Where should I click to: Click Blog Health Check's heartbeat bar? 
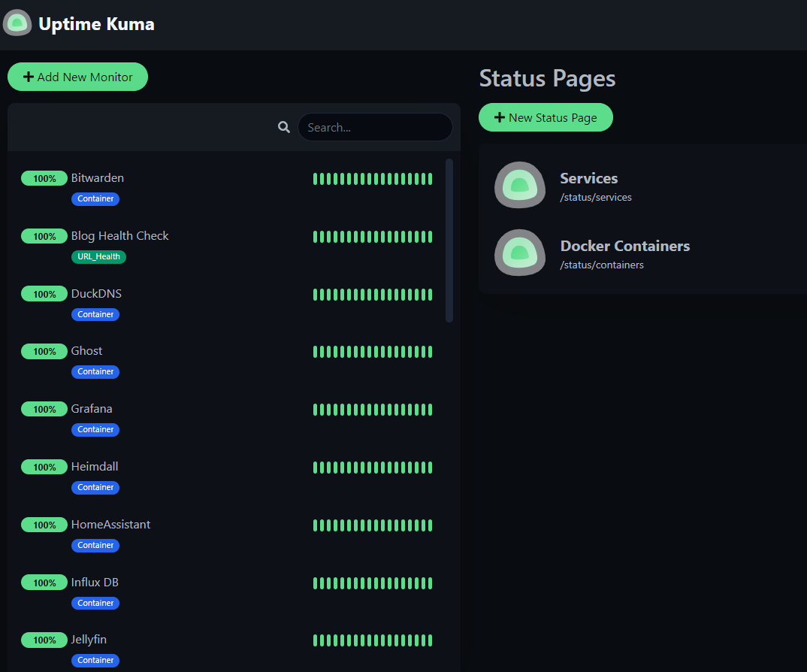(373, 236)
